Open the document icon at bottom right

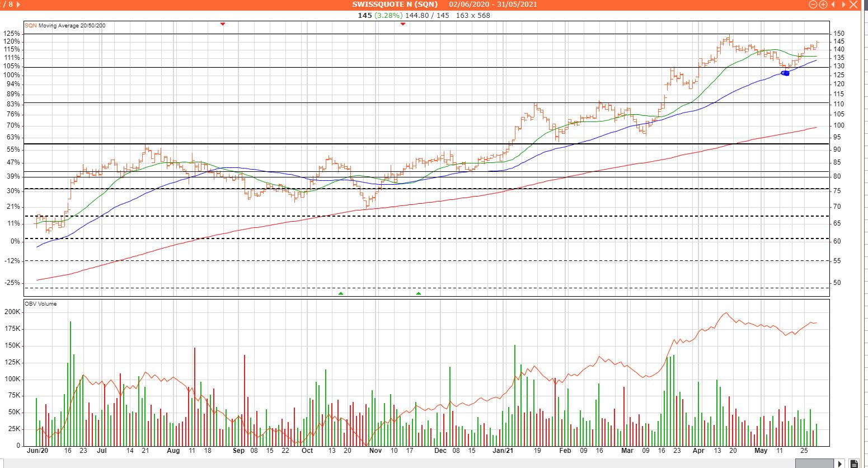pos(854,464)
